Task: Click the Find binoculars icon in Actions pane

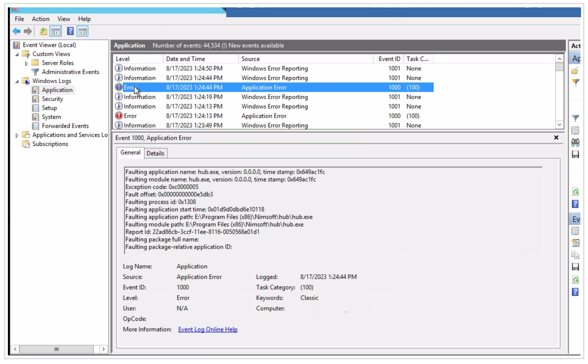Action: pyautogui.click(x=575, y=143)
